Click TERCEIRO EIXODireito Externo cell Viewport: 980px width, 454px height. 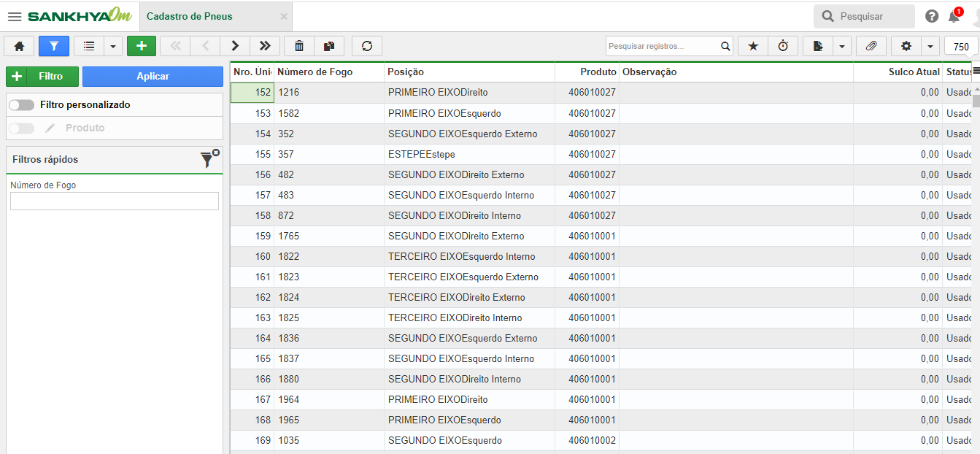(x=469, y=297)
